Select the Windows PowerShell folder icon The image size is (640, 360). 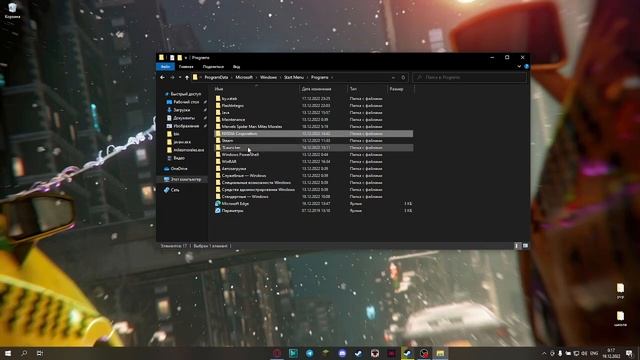pos(218,155)
